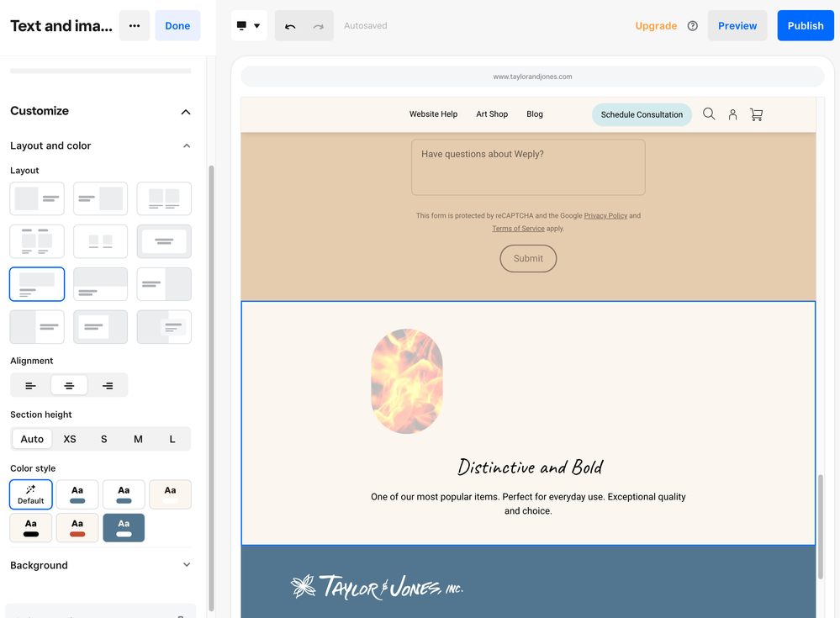
Task: Choose section height M
Action: 138,439
